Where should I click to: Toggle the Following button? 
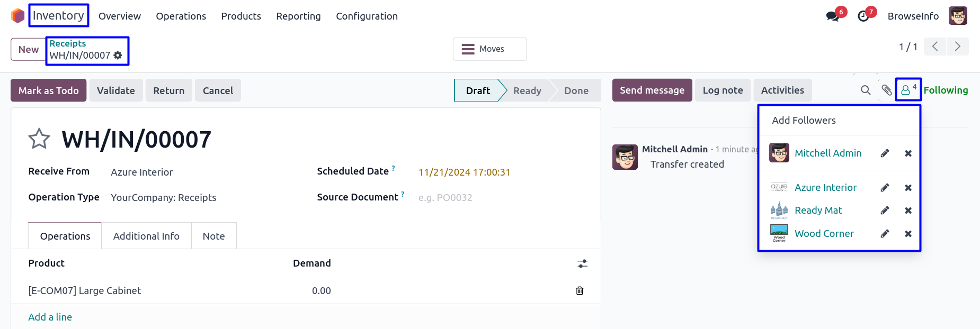[x=946, y=90]
